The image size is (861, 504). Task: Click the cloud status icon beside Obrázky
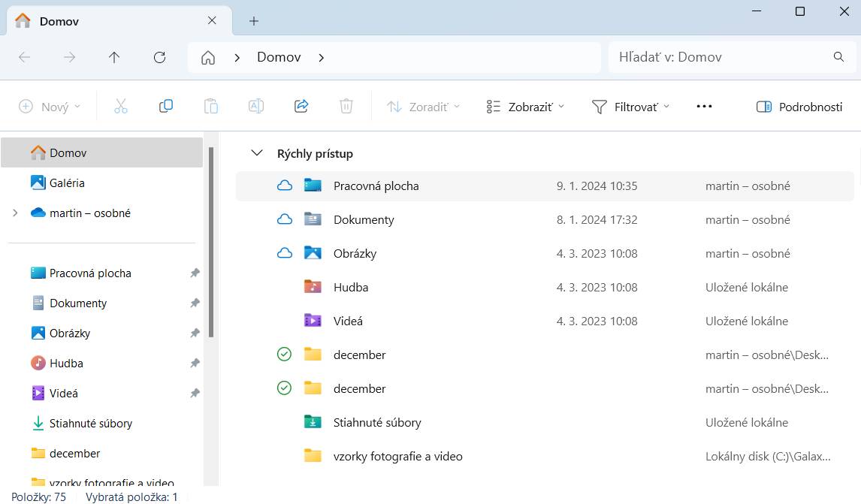click(285, 253)
